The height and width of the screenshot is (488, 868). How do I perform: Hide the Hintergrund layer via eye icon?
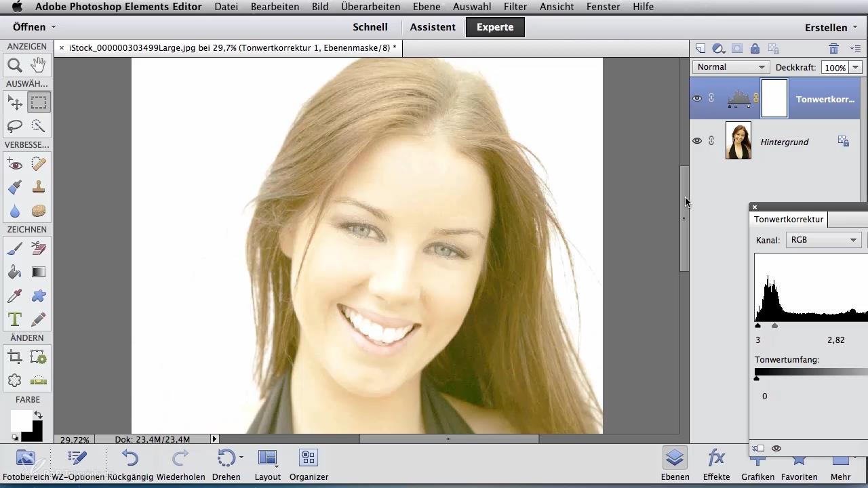click(x=697, y=141)
